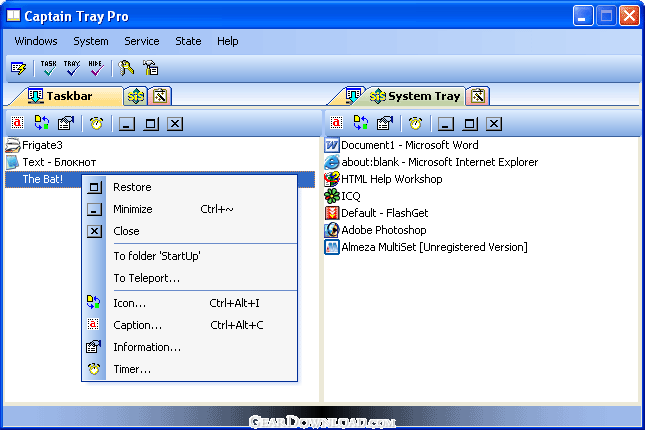Open the State menu
Screen dimensions: 645x430
click(x=188, y=41)
